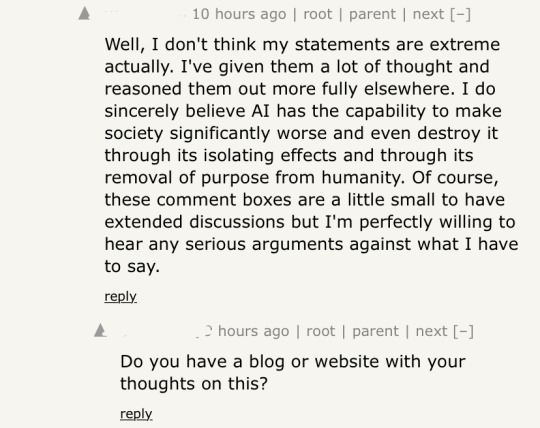Click the 'Do you have a blog' comment text

293,373
